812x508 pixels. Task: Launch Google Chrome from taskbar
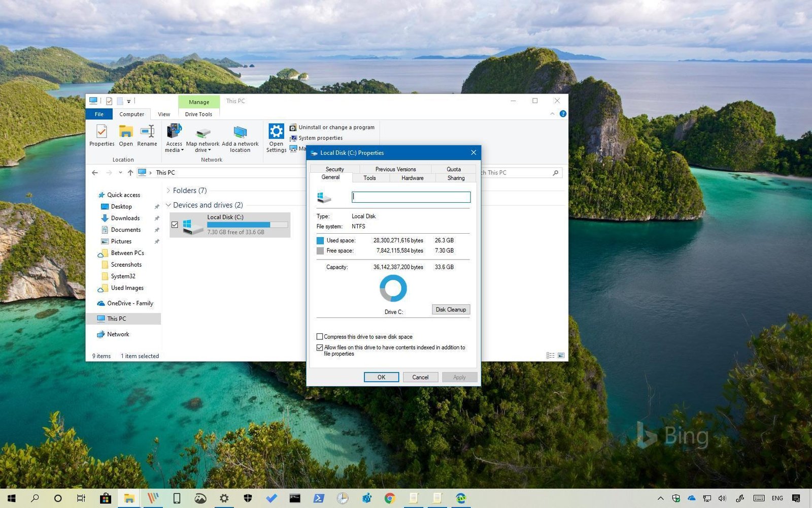tap(390, 498)
